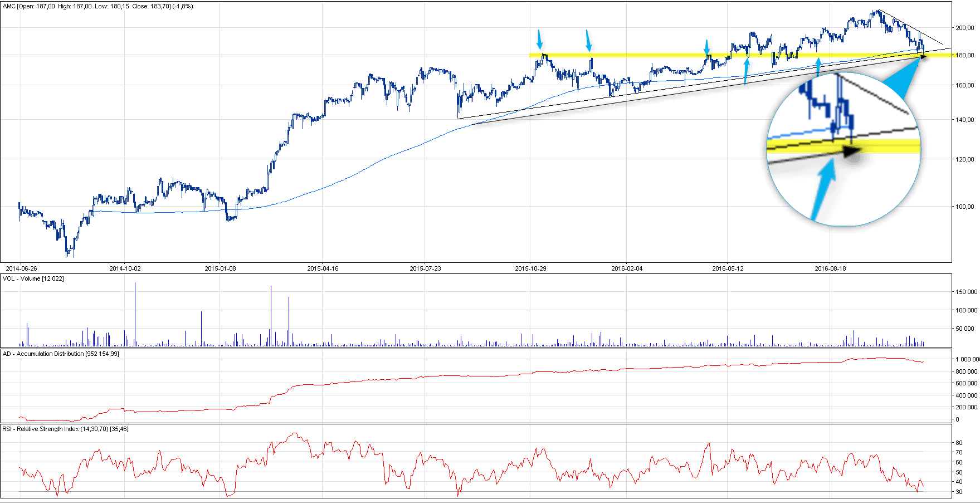Select the AD - Accumulation Distribution label
This screenshot has width=980, height=504.
(x=60, y=354)
